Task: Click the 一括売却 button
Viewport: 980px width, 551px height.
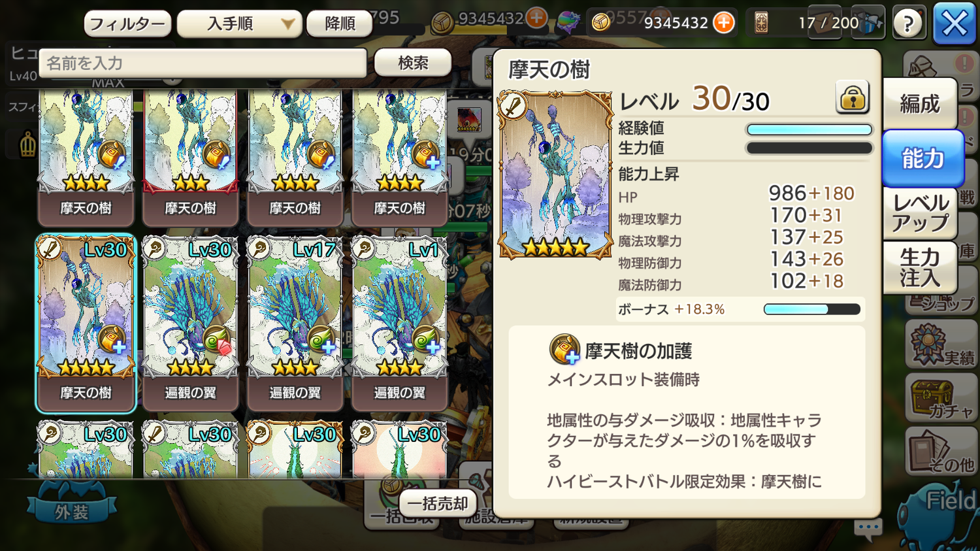Action: pos(438,503)
